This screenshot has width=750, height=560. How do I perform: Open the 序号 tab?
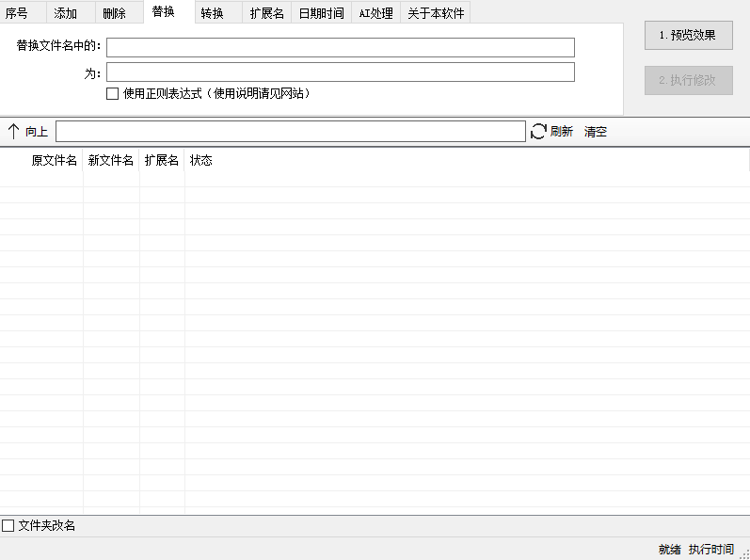click(x=23, y=12)
